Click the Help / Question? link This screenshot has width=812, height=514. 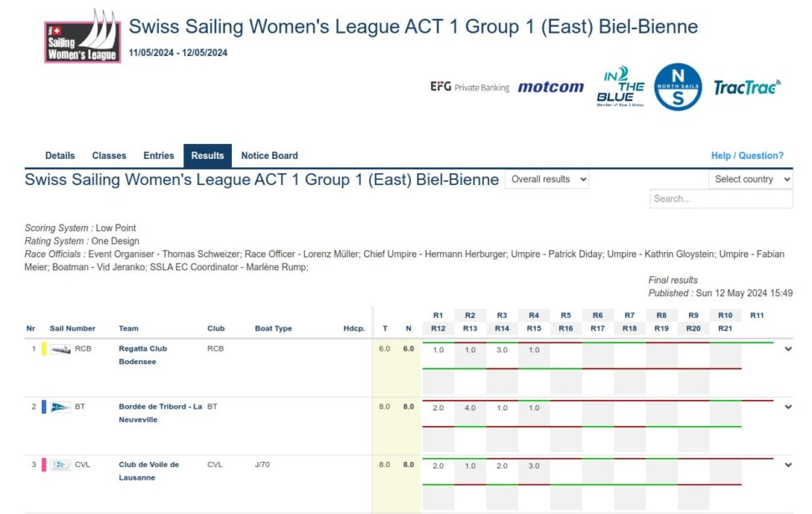coord(747,156)
